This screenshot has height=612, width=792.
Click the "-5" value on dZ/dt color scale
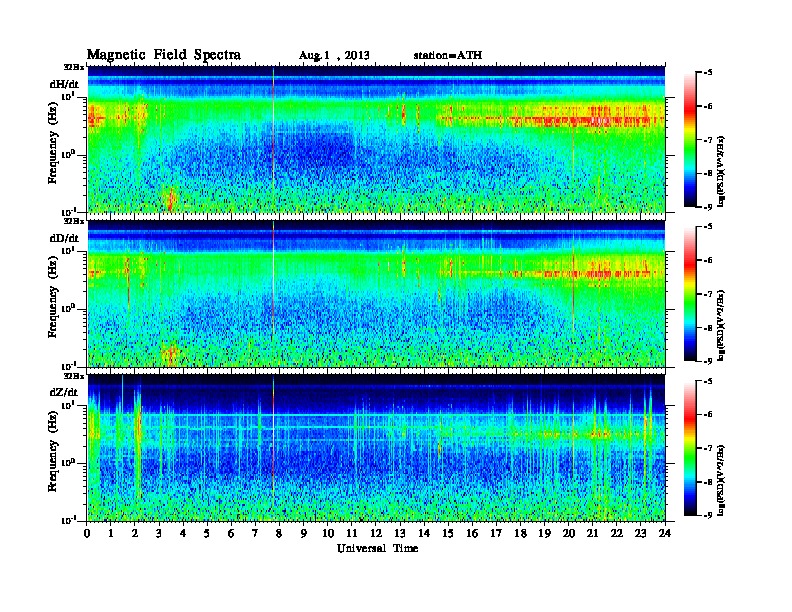708,381
